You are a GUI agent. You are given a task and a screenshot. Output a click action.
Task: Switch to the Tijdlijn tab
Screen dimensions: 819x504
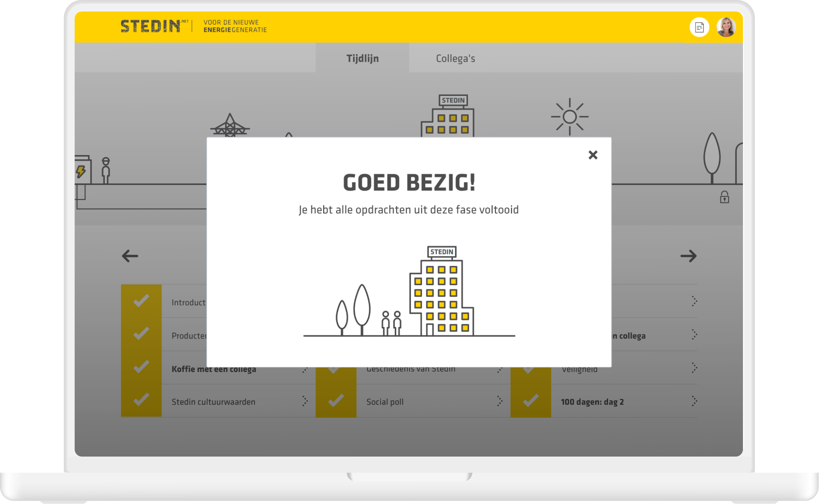(x=362, y=58)
